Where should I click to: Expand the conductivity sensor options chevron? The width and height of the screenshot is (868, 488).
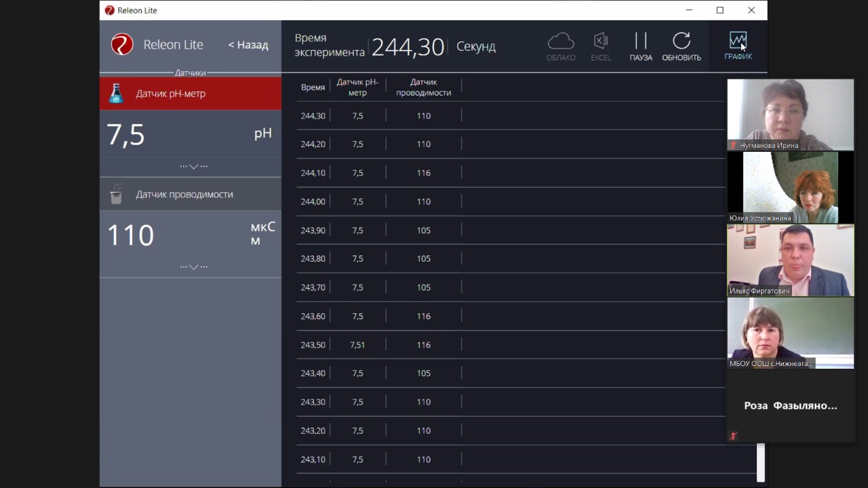(193, 266)
